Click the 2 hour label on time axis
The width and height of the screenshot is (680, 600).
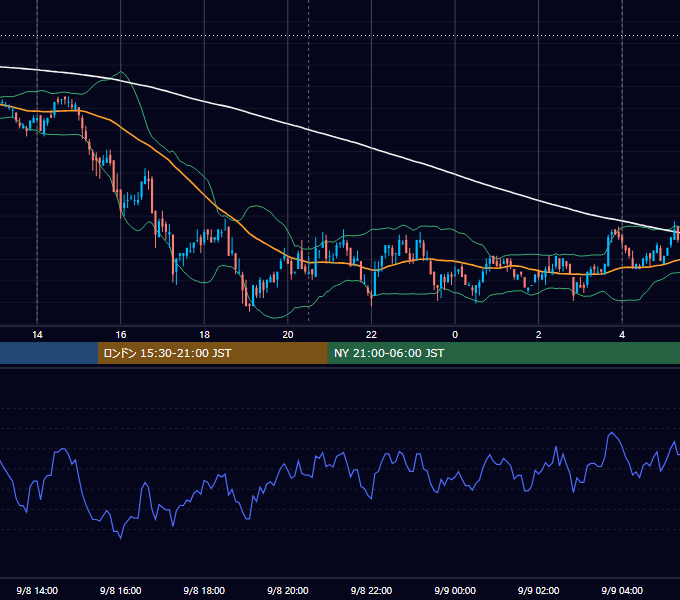click(x=539, y=335)
